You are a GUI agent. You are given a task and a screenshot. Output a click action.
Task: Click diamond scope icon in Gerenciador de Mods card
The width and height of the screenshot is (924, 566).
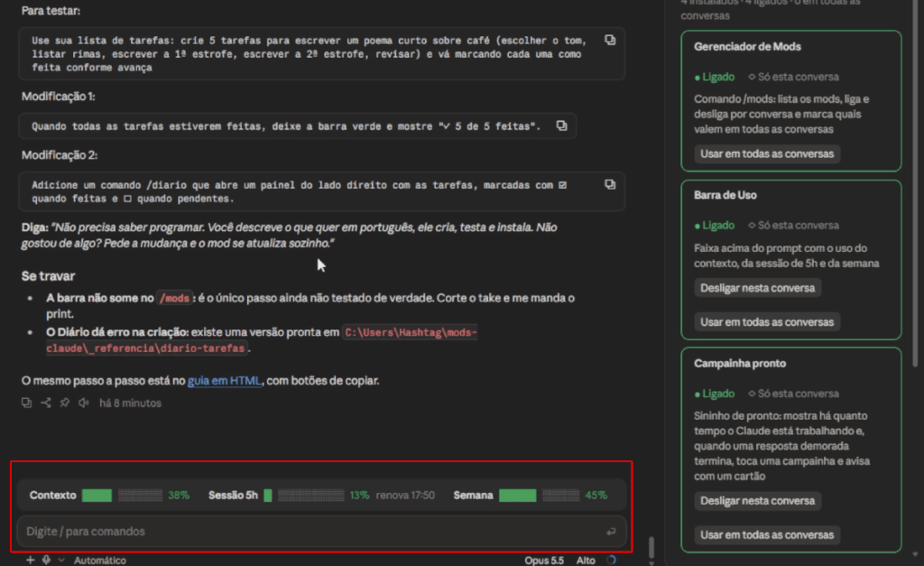752,77
